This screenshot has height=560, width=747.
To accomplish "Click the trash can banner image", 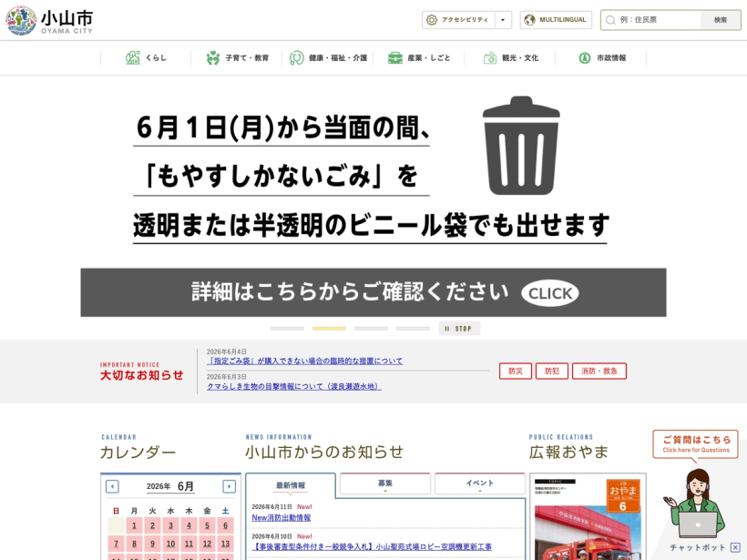I will click(x=521, y=146).
